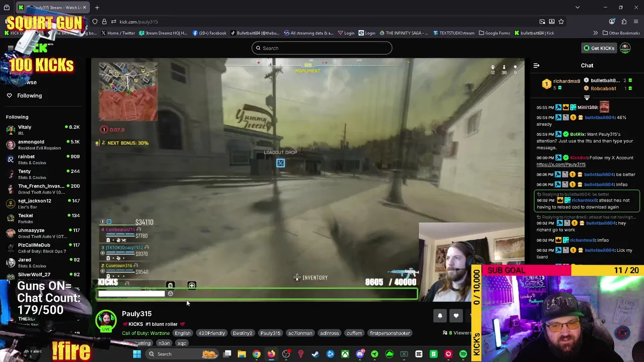Open the user avatar menu in Kick header
The width and height of the screenshot is (644, 362).
[x=625, y=48]
